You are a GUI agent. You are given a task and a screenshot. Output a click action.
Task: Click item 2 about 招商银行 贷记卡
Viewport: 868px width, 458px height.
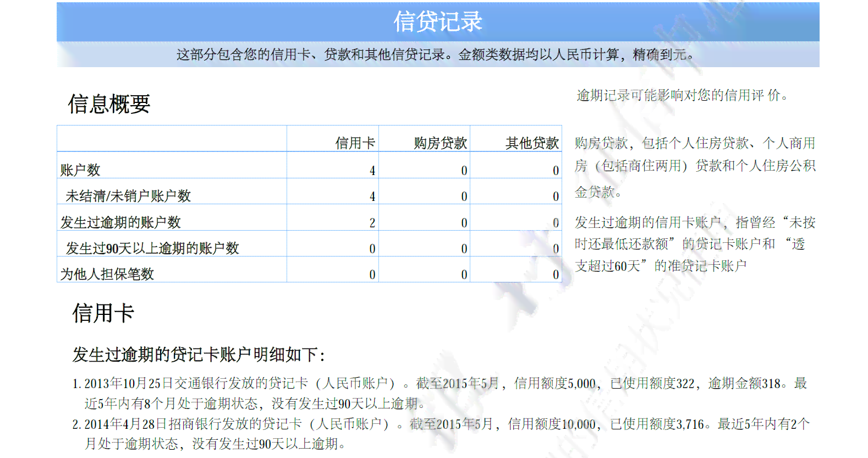click(441, 434)
